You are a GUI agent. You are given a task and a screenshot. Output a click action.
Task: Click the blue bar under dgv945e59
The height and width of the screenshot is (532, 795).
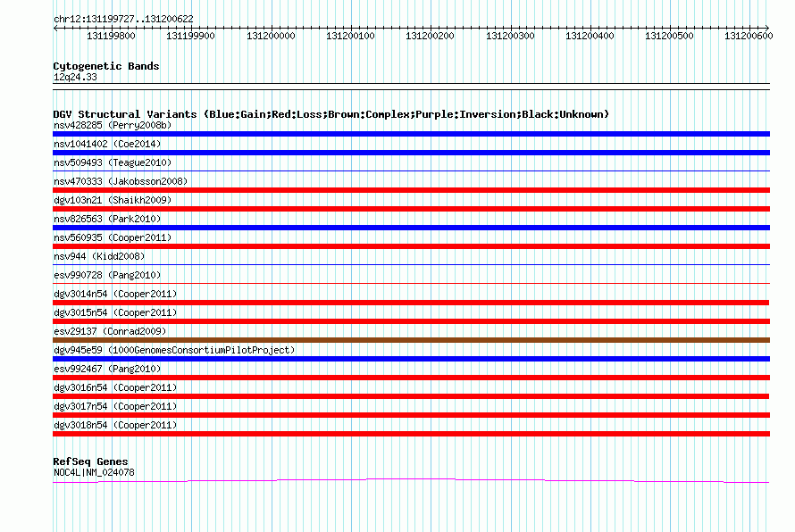[411, 359]
